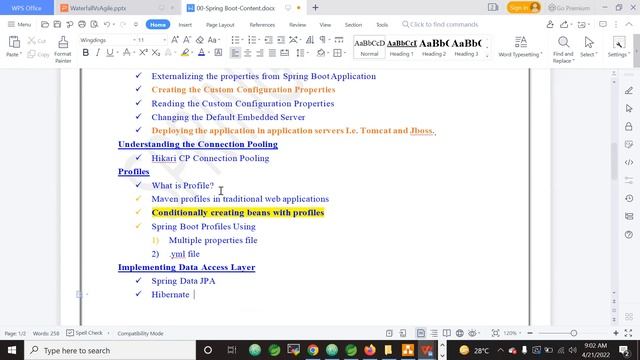Undo the last action
Image resolution: width=640 pixels, height=360 pixels.
(x=107, y=24)
